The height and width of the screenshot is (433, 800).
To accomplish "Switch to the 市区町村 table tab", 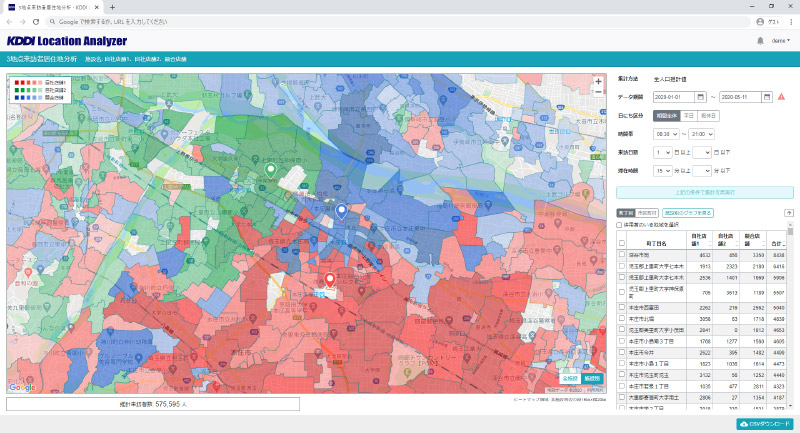I will [x=647, y=213].
